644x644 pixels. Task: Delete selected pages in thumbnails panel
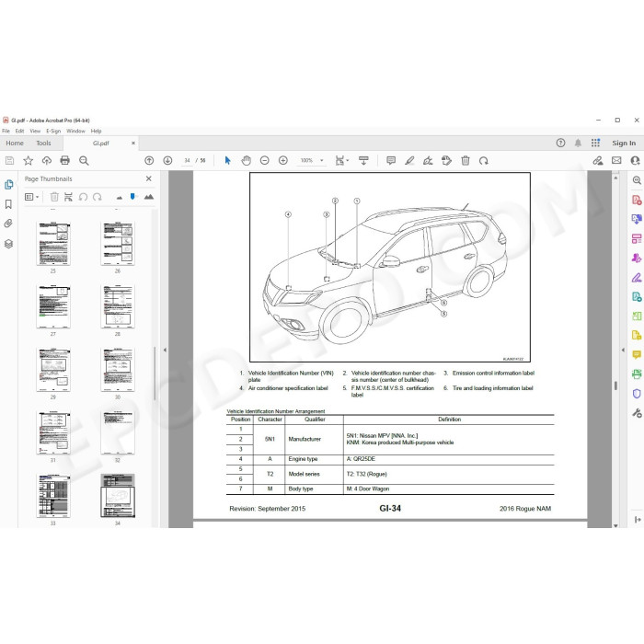(54, 197)
